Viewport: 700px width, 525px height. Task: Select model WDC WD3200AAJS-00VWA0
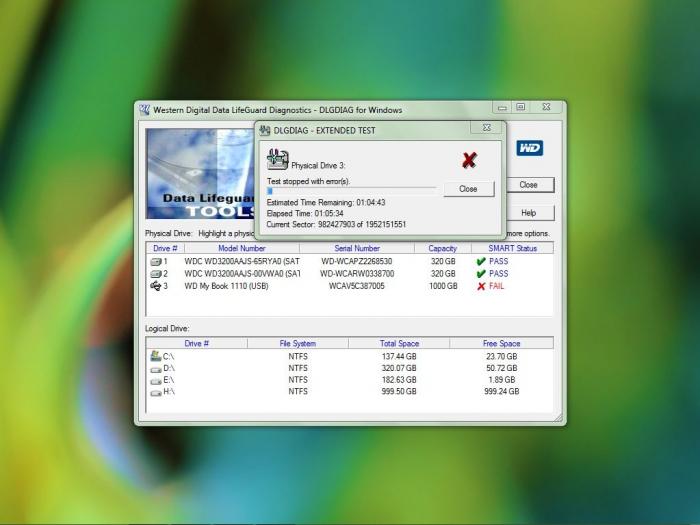(242, 274)
